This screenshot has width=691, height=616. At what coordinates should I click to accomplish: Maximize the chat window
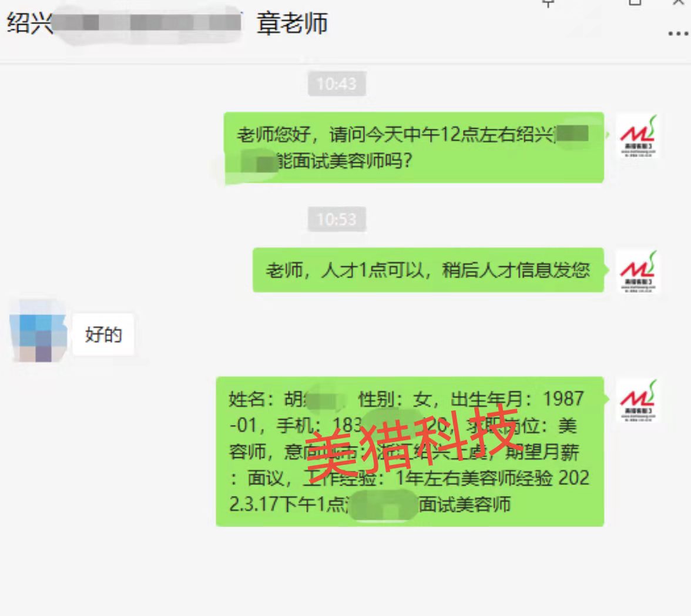635,3
